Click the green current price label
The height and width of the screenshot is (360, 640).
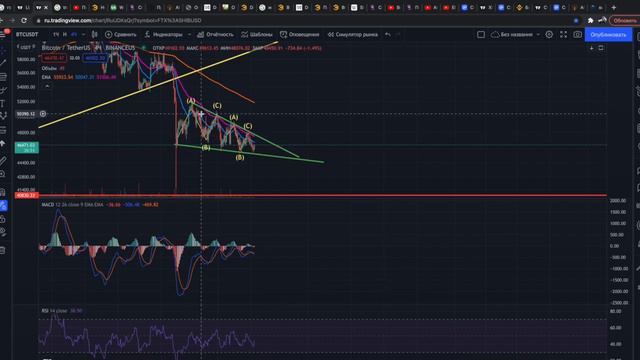click(x=27, y=147)
